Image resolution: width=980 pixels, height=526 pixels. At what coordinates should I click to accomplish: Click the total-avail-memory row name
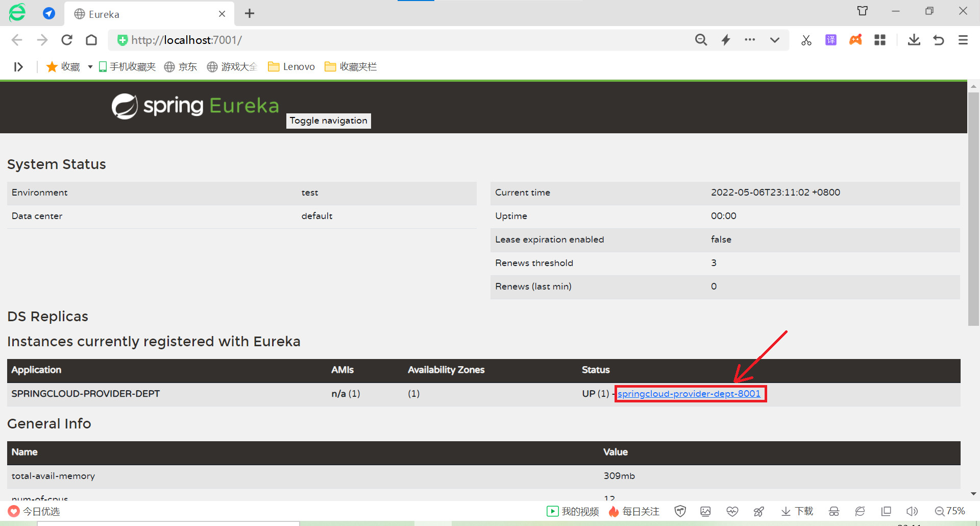[53, 476]
